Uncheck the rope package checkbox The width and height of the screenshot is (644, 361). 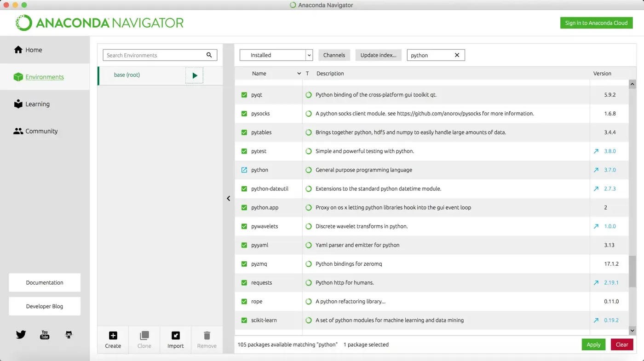tap(244, 302)
